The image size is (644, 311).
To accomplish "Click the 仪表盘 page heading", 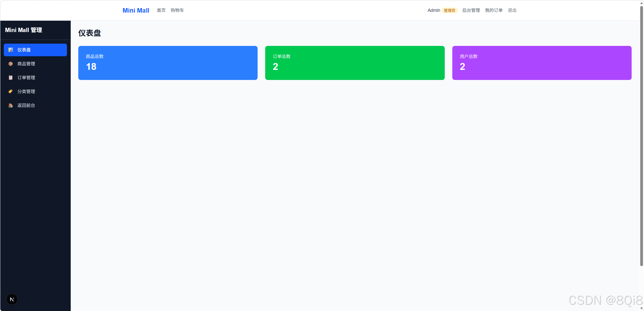I will (90, 33).
